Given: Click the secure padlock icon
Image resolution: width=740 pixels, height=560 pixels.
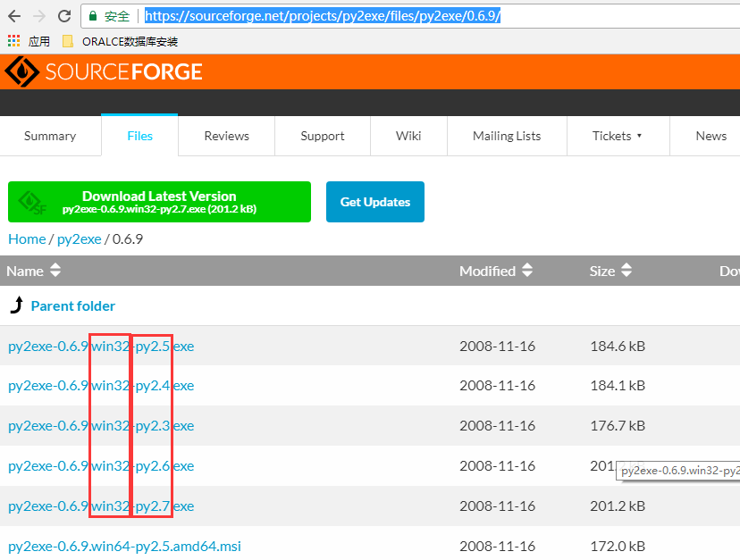Looking at the screenshot, I should [x=93, y=16].
